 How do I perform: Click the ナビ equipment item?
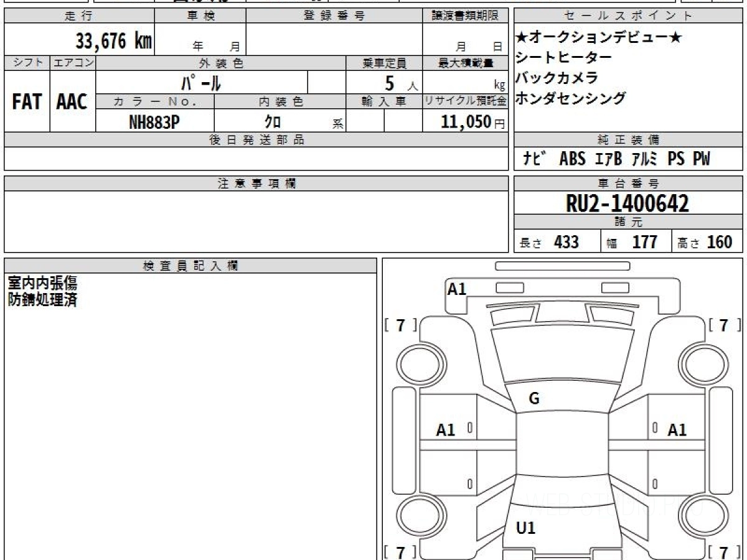coord(534,159)
